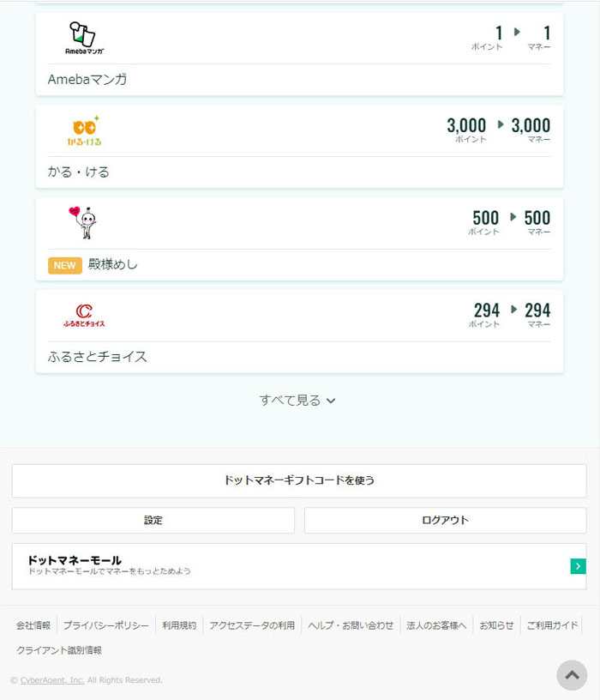Go to 利用規約 in the footer

[179, 625]
